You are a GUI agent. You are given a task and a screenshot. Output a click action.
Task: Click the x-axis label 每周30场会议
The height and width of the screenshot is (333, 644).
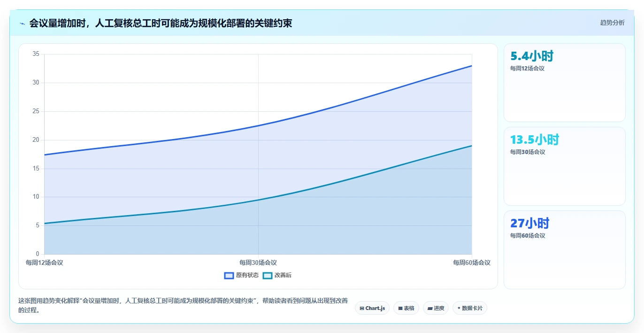(x=258, y=263)
